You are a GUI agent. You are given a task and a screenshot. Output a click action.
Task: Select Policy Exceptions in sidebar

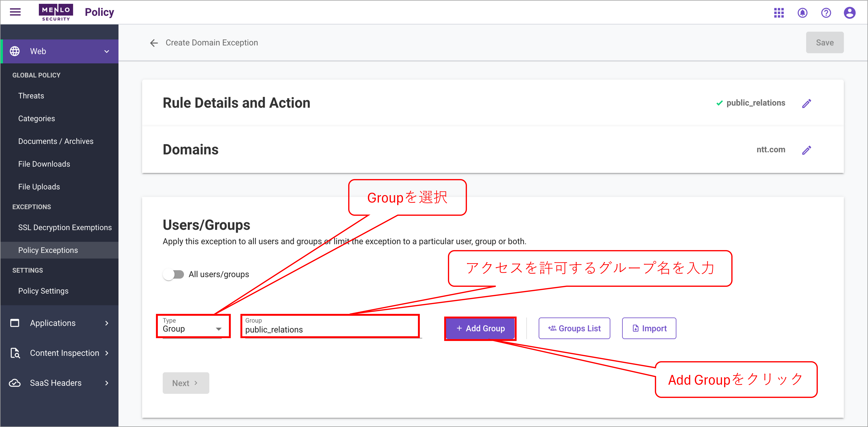(x=59, y=250)
